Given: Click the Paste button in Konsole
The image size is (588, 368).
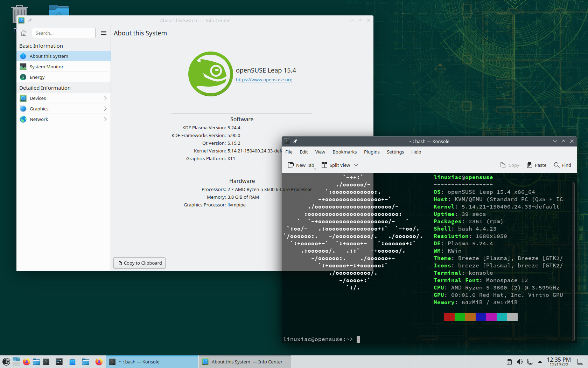Looking at the screenshot, I should click(x=537, y=165).
